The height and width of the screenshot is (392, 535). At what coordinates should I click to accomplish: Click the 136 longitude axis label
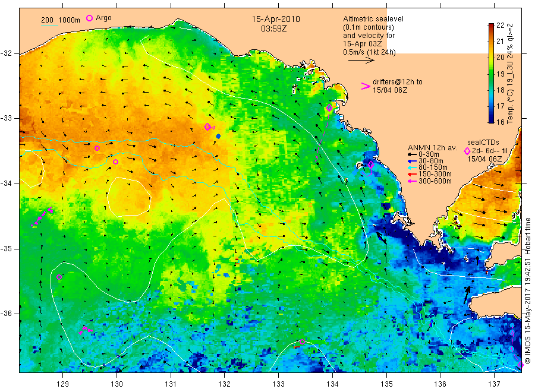point(440,384)
